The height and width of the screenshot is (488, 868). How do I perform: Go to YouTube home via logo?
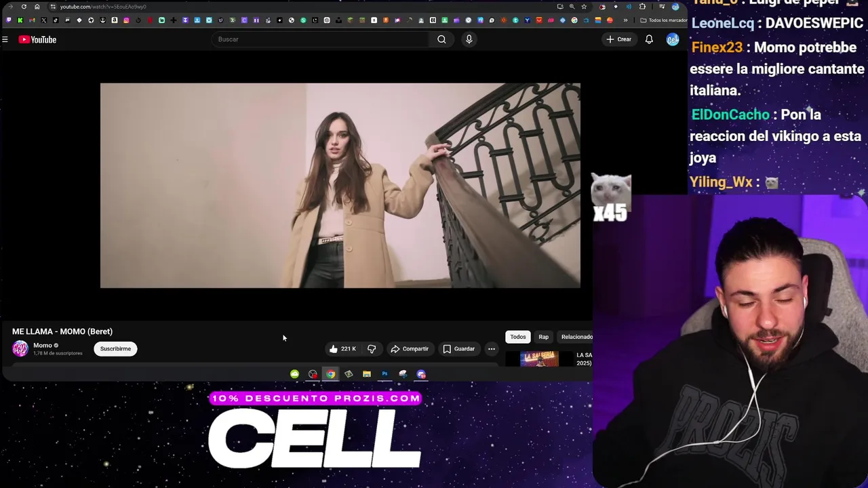[37, 39]
